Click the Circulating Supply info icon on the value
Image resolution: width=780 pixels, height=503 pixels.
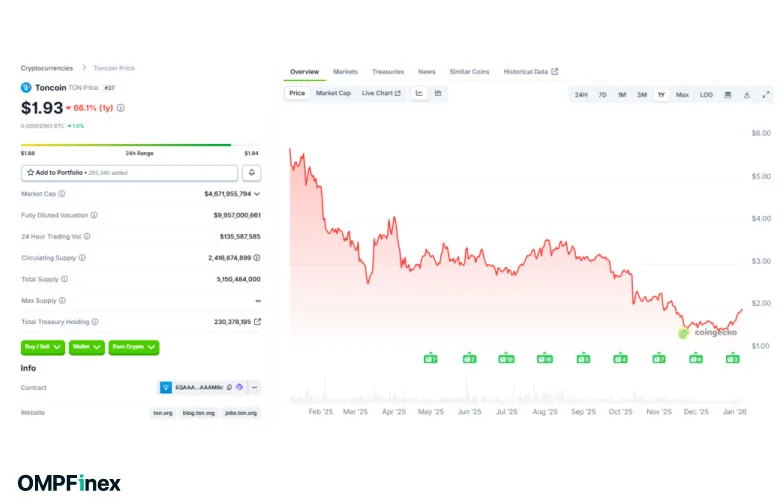click(x=257, y=258)
